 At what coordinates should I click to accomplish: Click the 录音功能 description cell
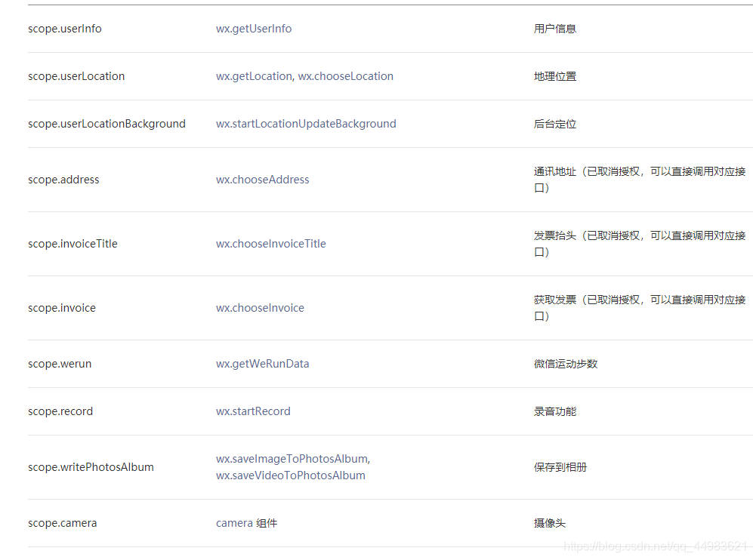click(x=555, y=411)
